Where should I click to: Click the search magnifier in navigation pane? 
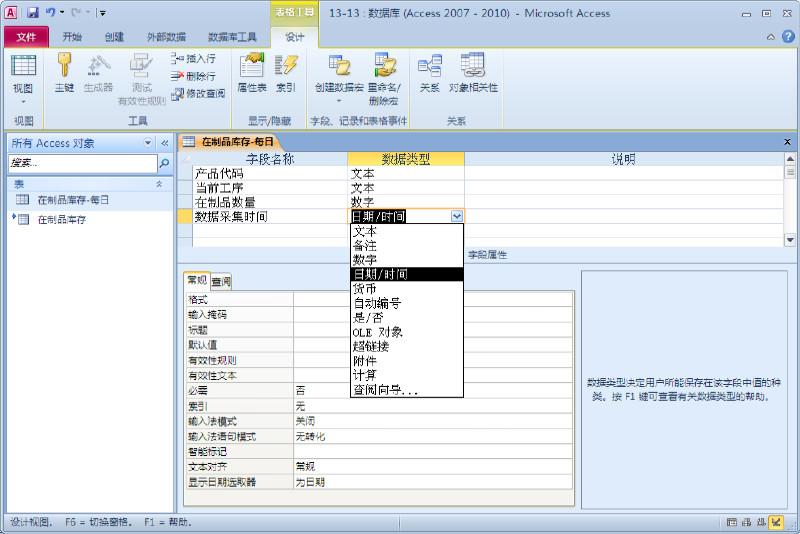pos(164,163)
